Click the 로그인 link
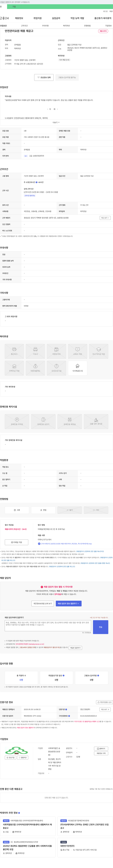 click(105, 11)
